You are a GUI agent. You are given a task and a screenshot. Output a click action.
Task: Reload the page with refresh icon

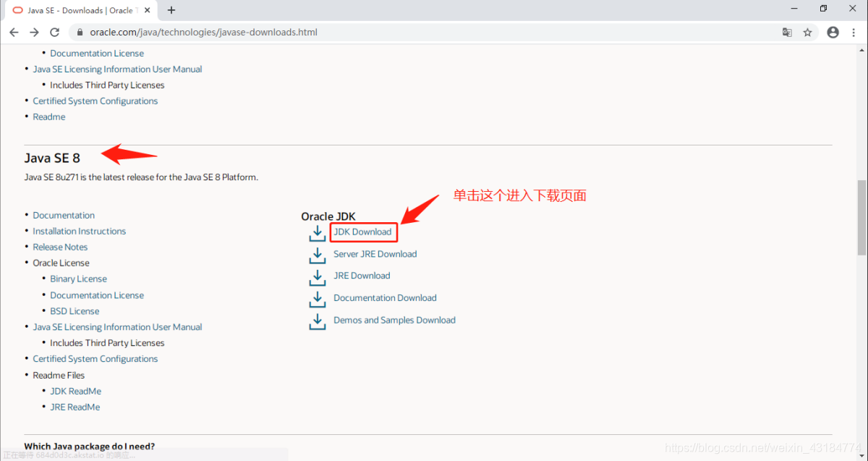[54, 33]
